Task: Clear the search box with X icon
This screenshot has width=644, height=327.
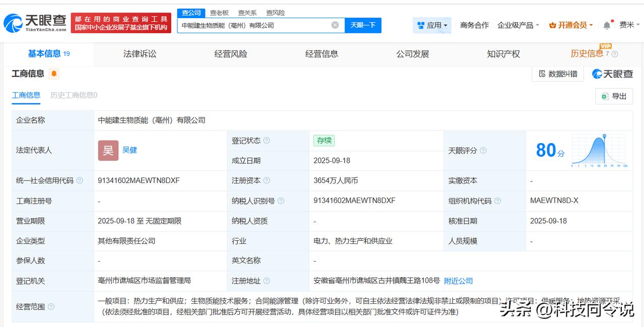Action: (x=335, y=25)
